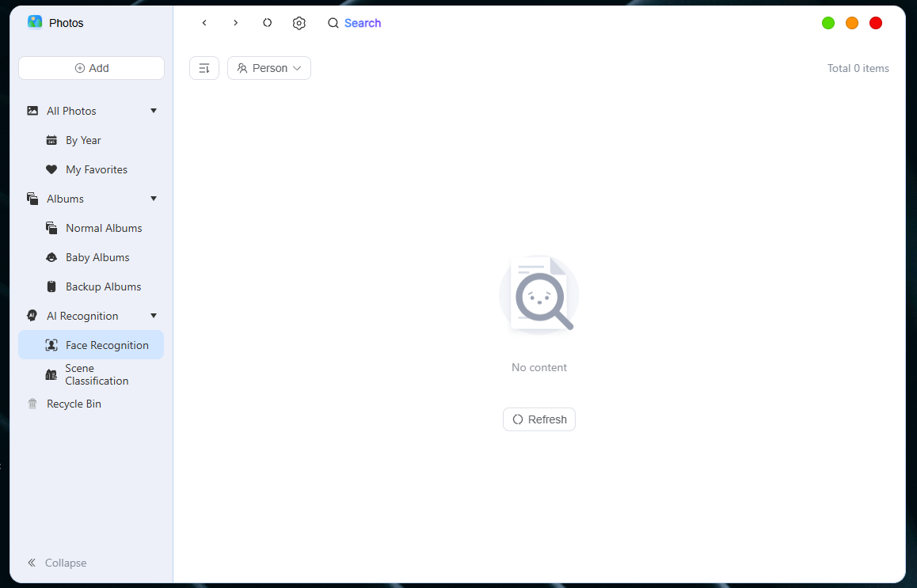Open the sort order button
917x588 pixels.
point(204,68)
